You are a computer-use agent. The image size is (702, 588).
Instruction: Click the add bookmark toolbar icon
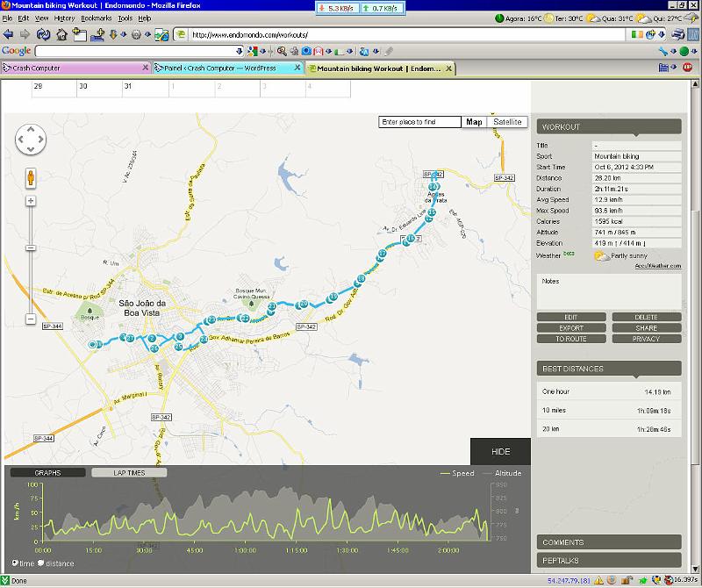click(x=97, y=34)
